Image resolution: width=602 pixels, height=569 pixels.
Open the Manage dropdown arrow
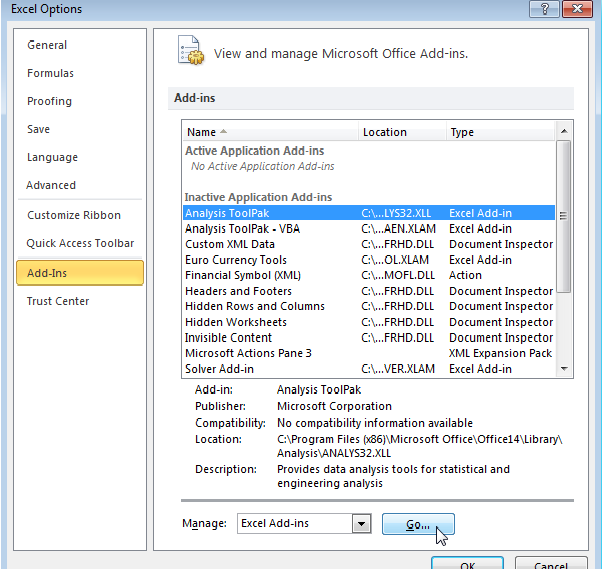[361, 524]
